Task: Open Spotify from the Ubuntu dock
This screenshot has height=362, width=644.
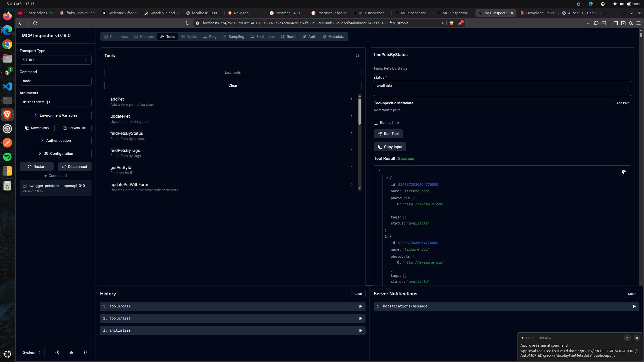Action: 7,157
